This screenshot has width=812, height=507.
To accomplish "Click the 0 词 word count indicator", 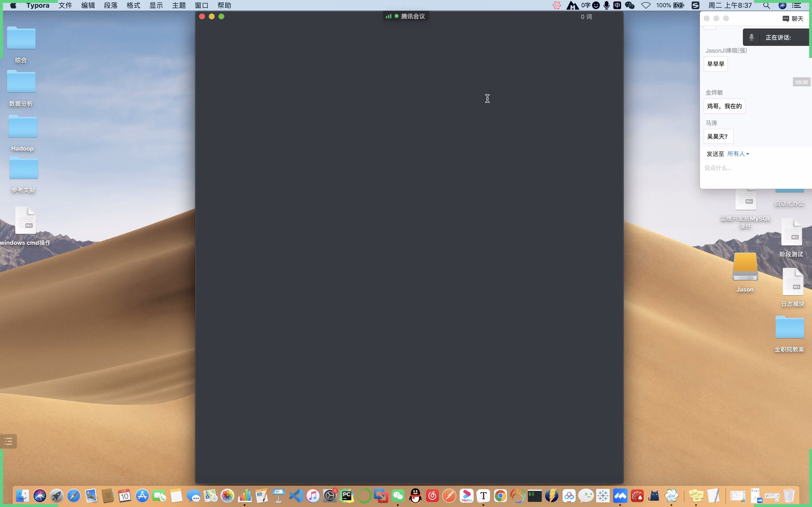I will (x=586, y=17).
